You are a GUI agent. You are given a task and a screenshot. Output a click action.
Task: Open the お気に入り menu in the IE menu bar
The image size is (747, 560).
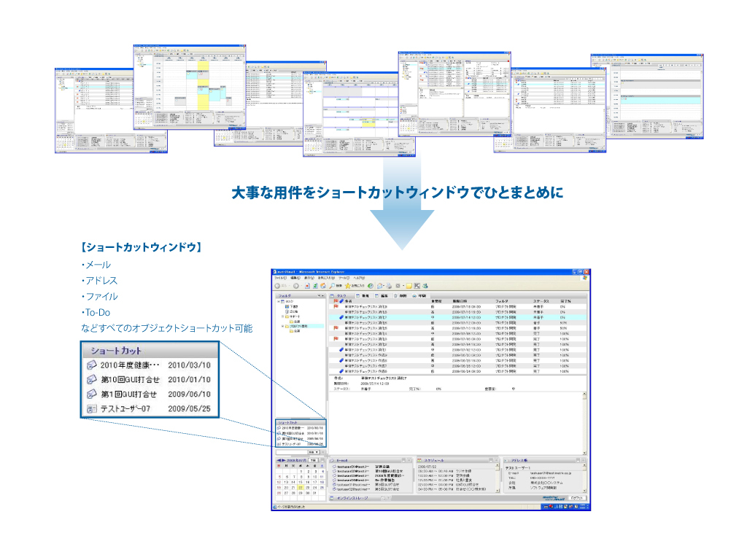pyautogui.click(x=327, y=278)
